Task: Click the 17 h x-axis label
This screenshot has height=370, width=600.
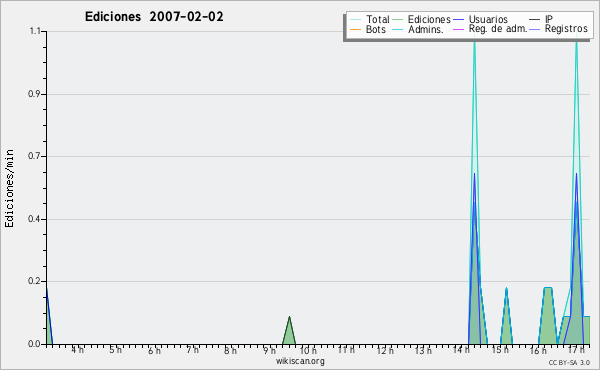Action: point(577,350)
